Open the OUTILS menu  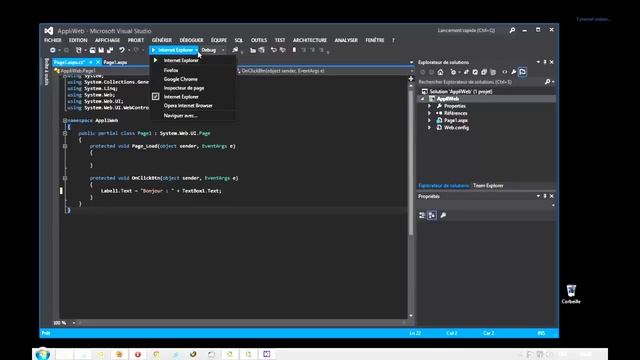click(259, 40)
